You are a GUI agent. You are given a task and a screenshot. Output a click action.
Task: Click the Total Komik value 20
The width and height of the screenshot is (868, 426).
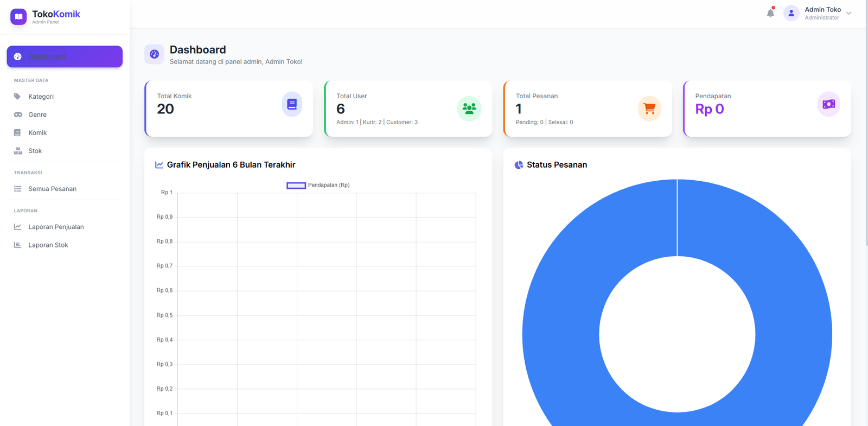[165, 109]
